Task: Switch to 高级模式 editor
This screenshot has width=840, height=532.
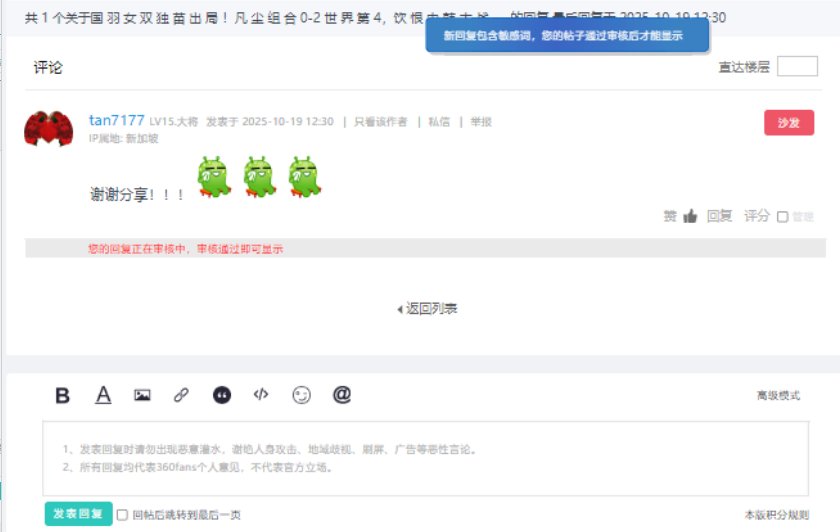Action: pyautogui.click(x=778, y=395)
